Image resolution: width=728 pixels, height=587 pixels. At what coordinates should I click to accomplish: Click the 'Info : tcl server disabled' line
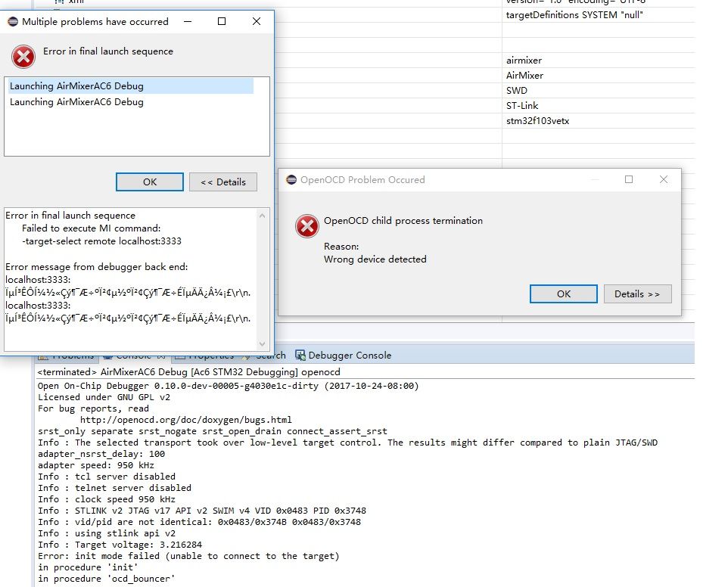pyautogui.click(x=106, y=477)
